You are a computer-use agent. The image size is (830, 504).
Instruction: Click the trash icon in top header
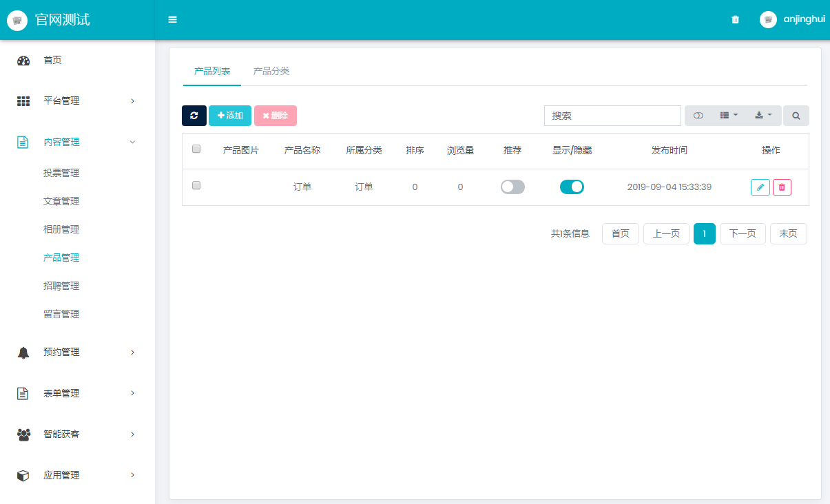tap(735, 20)
